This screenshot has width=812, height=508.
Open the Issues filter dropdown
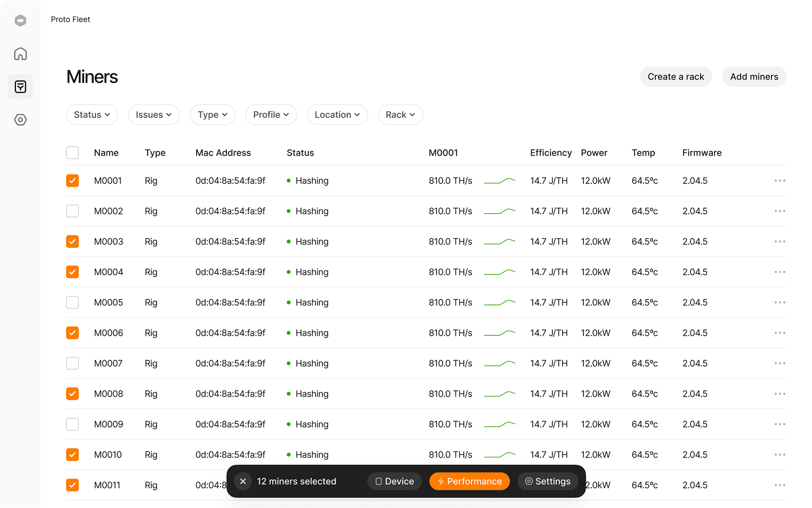(154, 115)
